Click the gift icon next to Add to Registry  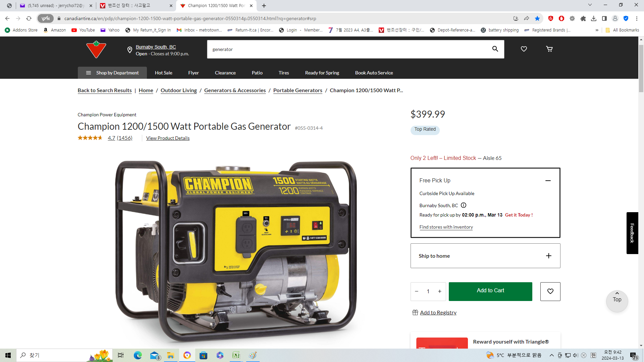tap(415, 312)
